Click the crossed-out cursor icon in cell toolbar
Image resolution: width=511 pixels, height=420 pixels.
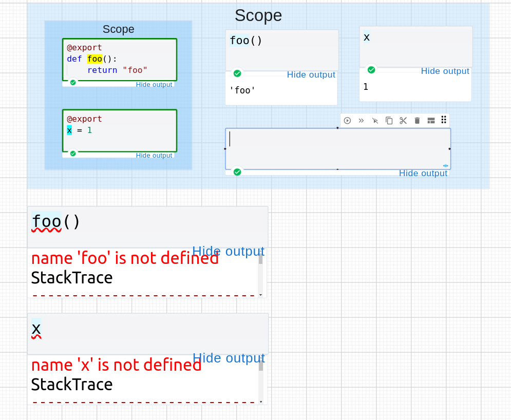375,121
